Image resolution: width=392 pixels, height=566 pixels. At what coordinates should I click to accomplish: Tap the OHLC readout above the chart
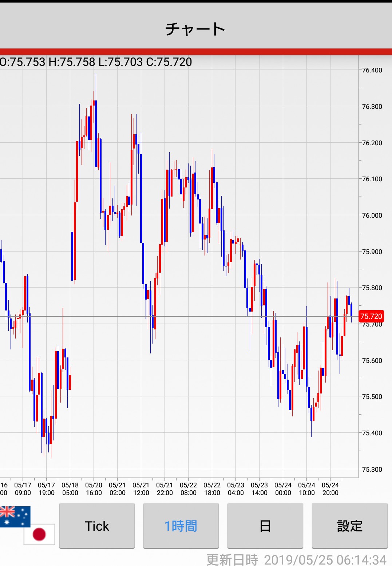click(96, 62)
